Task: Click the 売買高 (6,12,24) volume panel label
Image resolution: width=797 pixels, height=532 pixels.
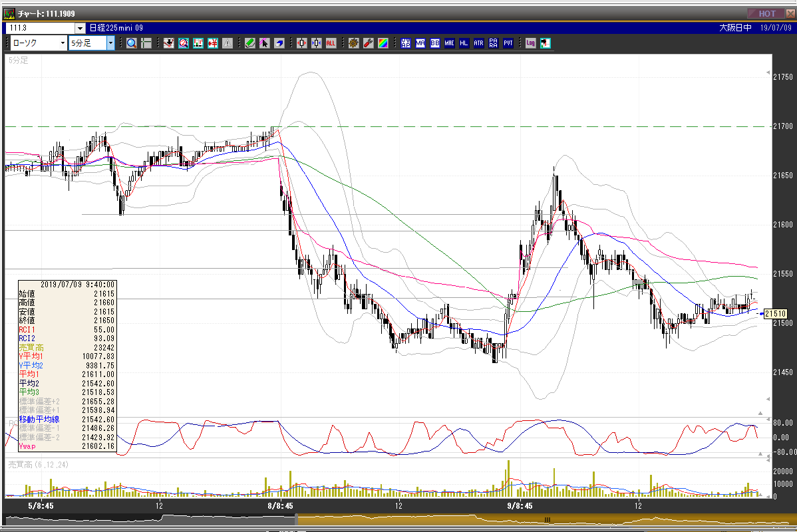Action: pos(38,464)
